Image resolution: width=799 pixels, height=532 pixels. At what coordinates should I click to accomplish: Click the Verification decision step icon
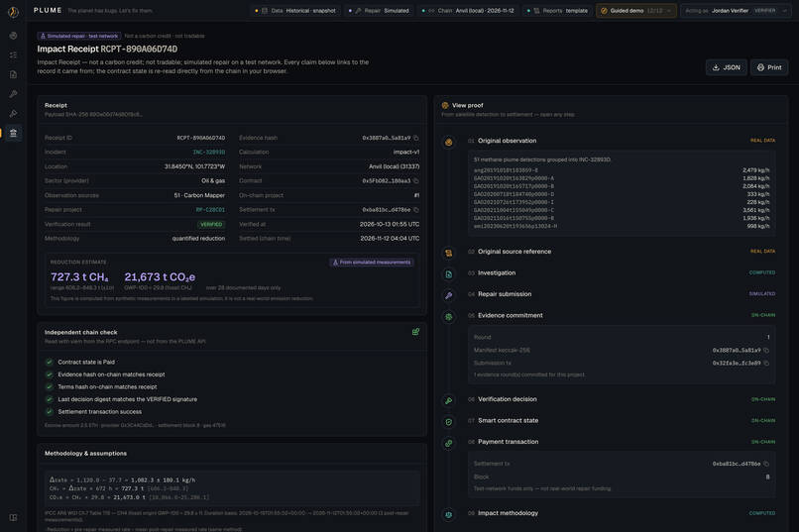(448, 400)
